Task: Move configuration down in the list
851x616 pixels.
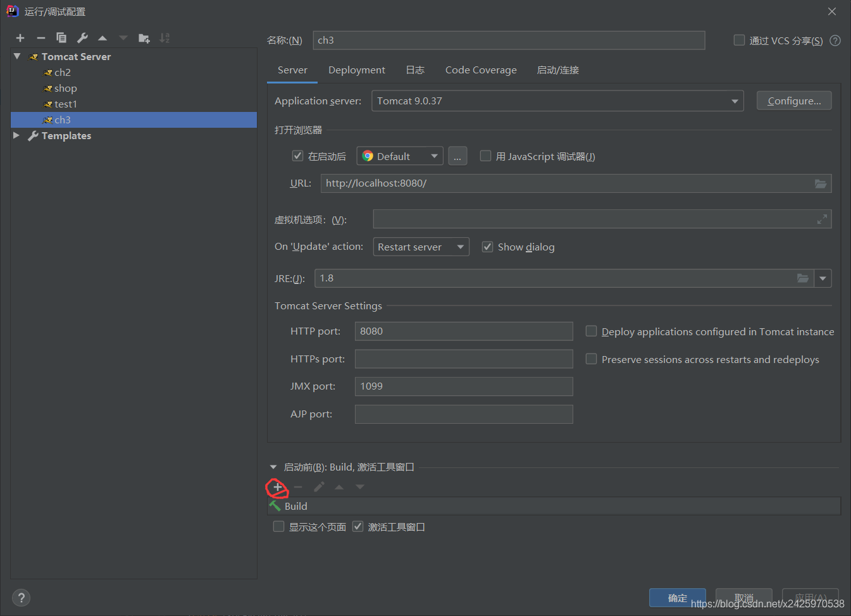Action: pyautogui.click(x=123, y=38)
